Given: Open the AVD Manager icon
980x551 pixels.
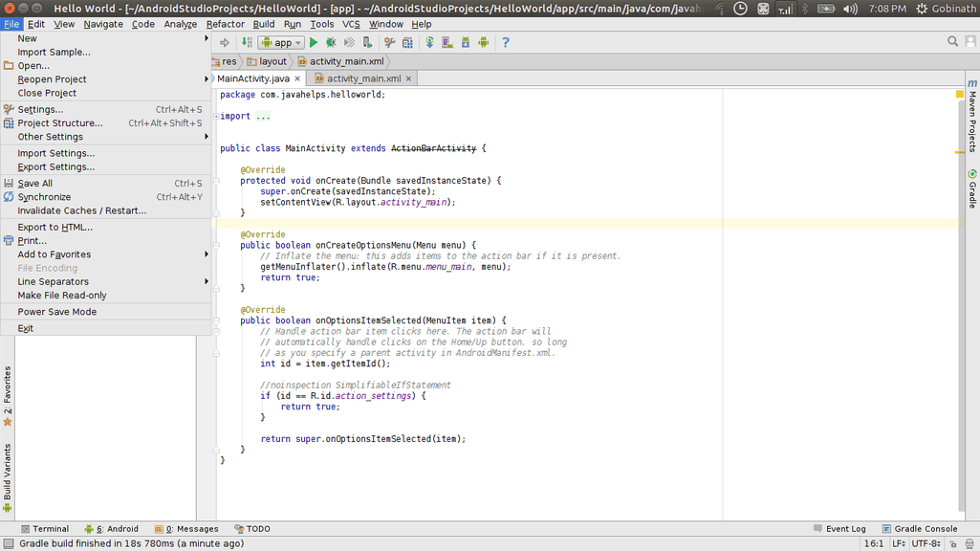Looking at the screenshot, I should [x=447, y=42].
